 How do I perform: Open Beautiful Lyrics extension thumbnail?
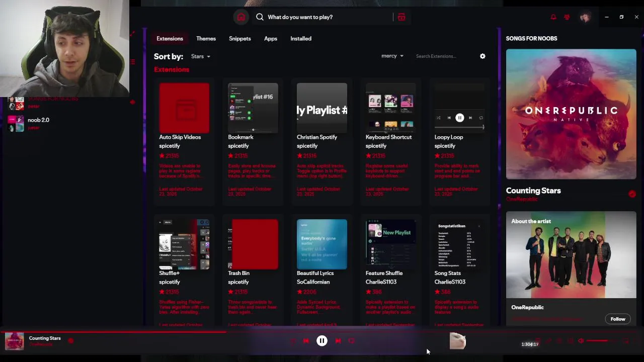[322, 244]
